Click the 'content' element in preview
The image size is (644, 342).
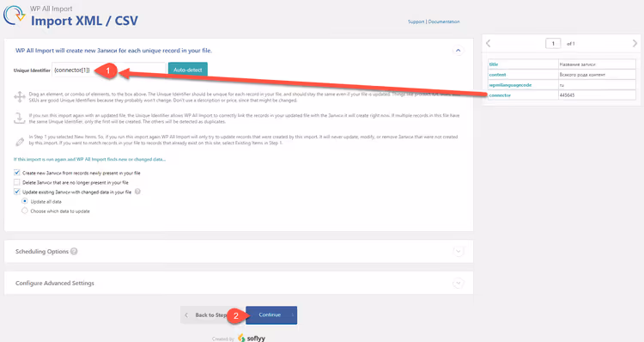pyautogui.click(x=498, y=75)
